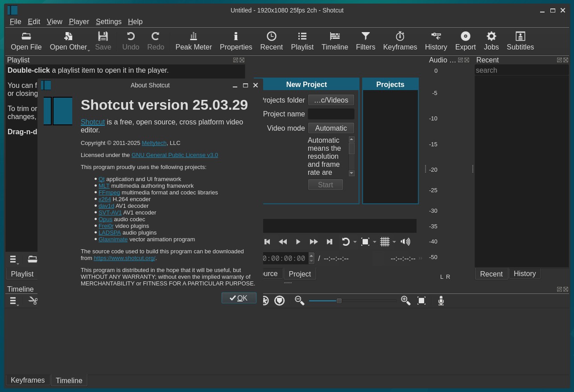This screenshot has height=392, width=574.
Task: Open the SVT-AV1 encoder link
Action: tap(110, 212)
